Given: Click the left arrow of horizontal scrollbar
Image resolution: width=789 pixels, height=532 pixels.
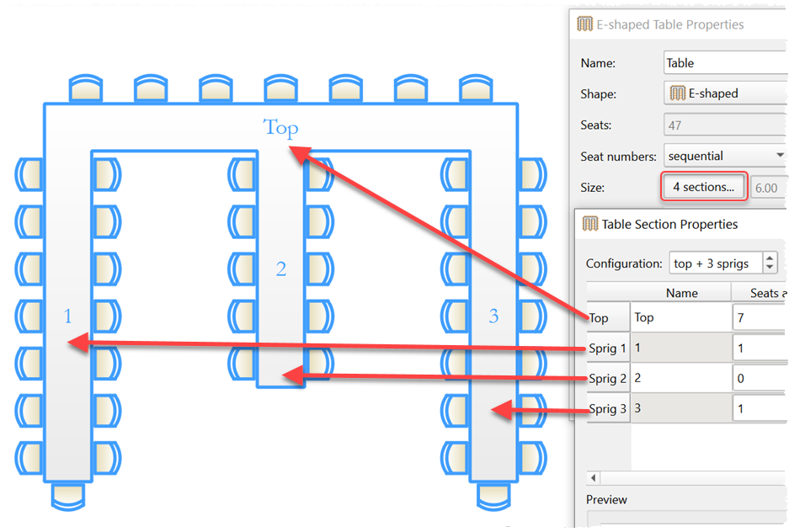Looking at the screenshot, I should 594,478.
